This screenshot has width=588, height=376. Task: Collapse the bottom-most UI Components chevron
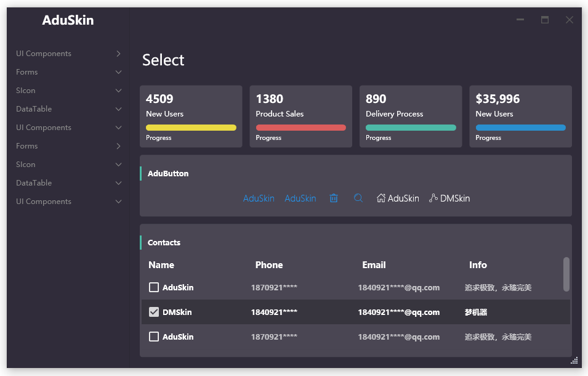pyautogui.click(x=118, y=202)
